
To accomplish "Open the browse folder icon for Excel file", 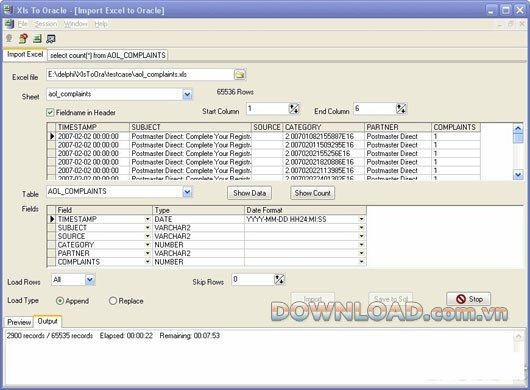I will pyautogui.click(x=240, y=74).
